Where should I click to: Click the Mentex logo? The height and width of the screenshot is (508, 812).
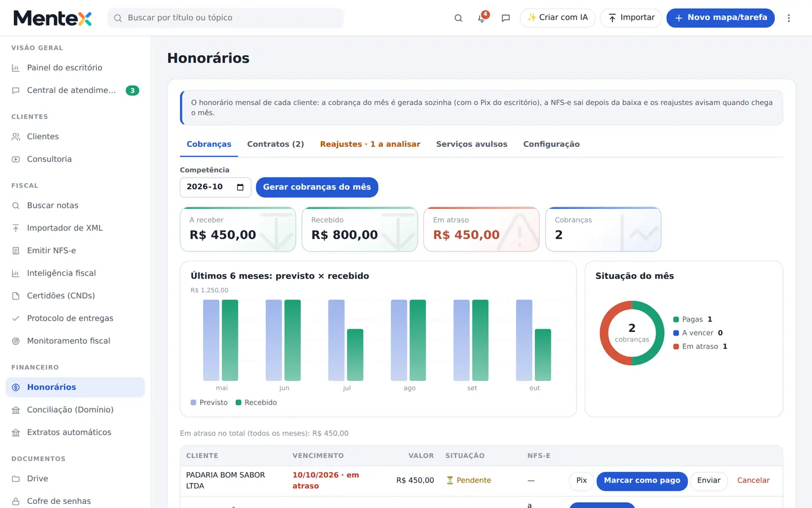[52, 18]
